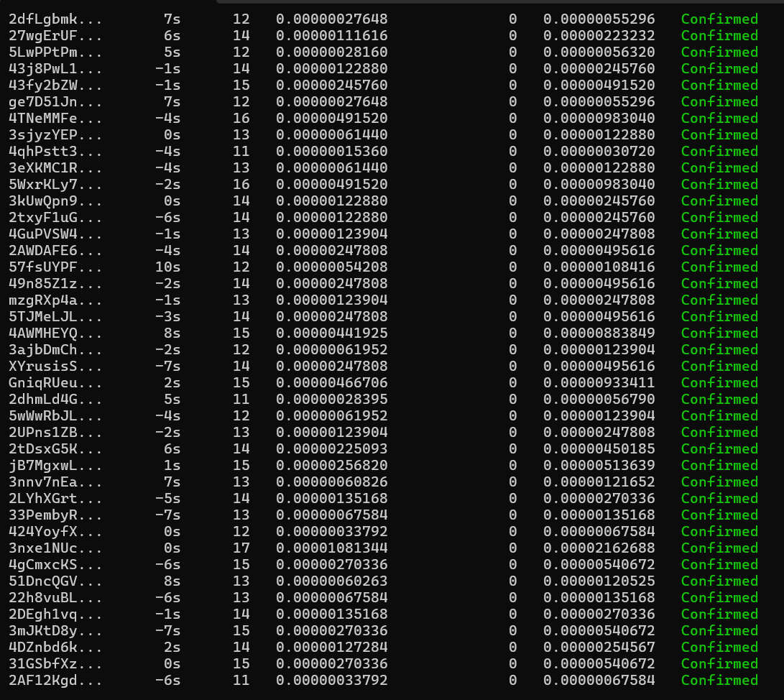Image resolution: width=784 pixels, height=700 pixels.
Task: Click the transaction ID 3eXKMC1R...
Action: (x=55, y=167)
